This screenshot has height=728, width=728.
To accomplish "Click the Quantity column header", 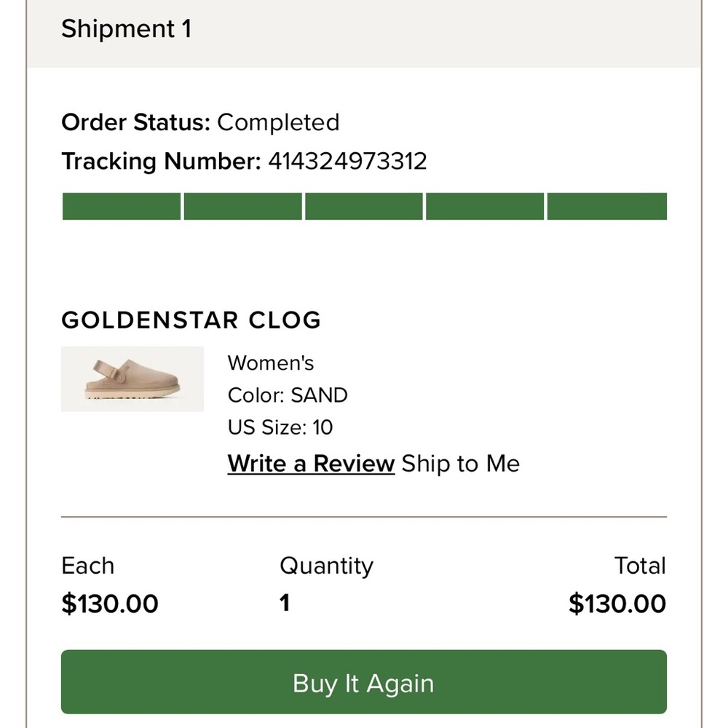I will (x=326, y=566).
